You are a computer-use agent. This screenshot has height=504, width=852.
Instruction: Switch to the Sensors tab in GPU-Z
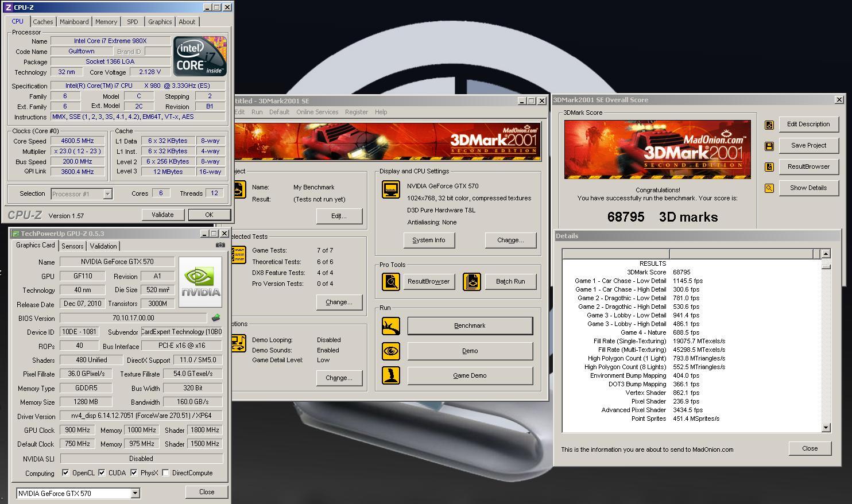click(x=72, y=246)
